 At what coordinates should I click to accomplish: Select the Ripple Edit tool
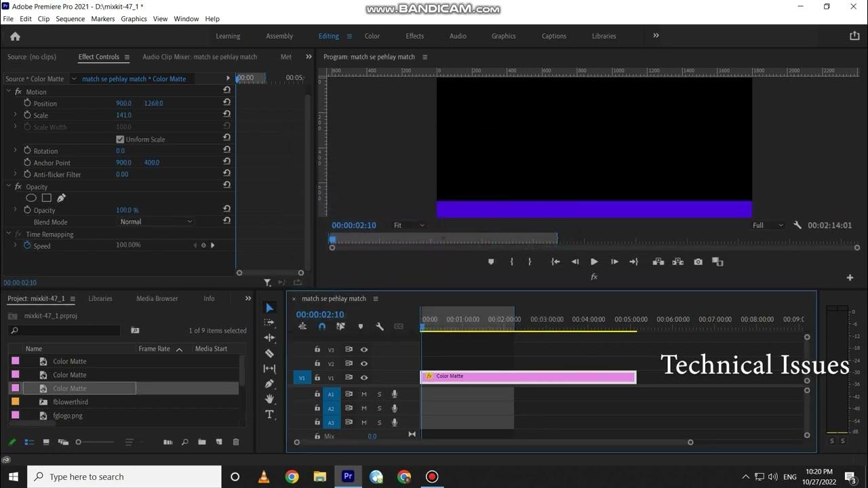tap(269, 338)
